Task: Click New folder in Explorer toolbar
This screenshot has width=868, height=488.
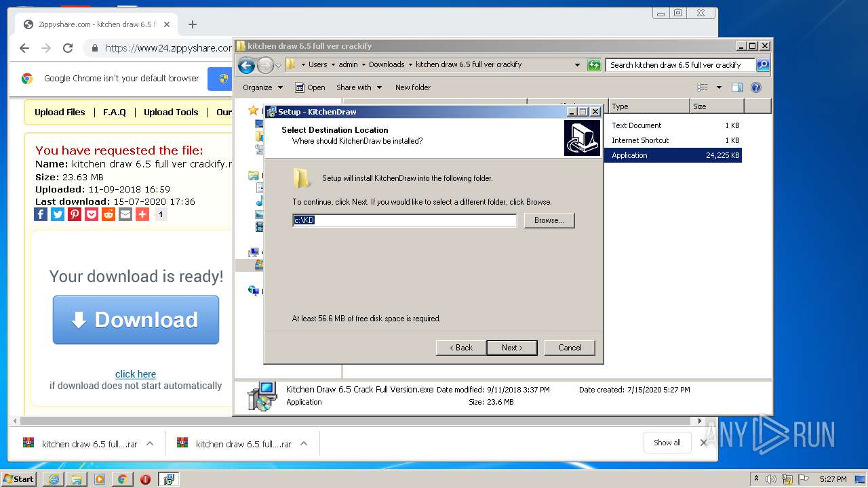Action: pos(413,87)
